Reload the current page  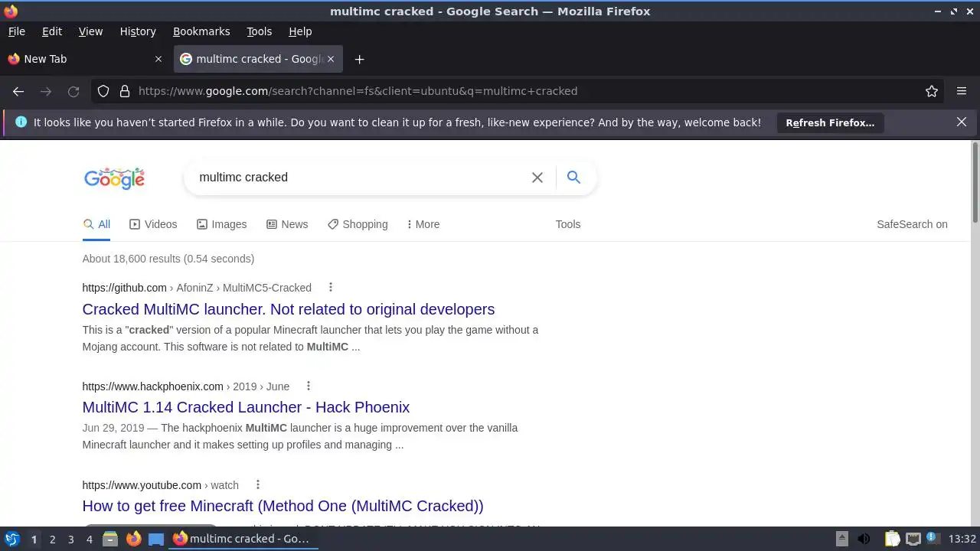tap(73, 91)
